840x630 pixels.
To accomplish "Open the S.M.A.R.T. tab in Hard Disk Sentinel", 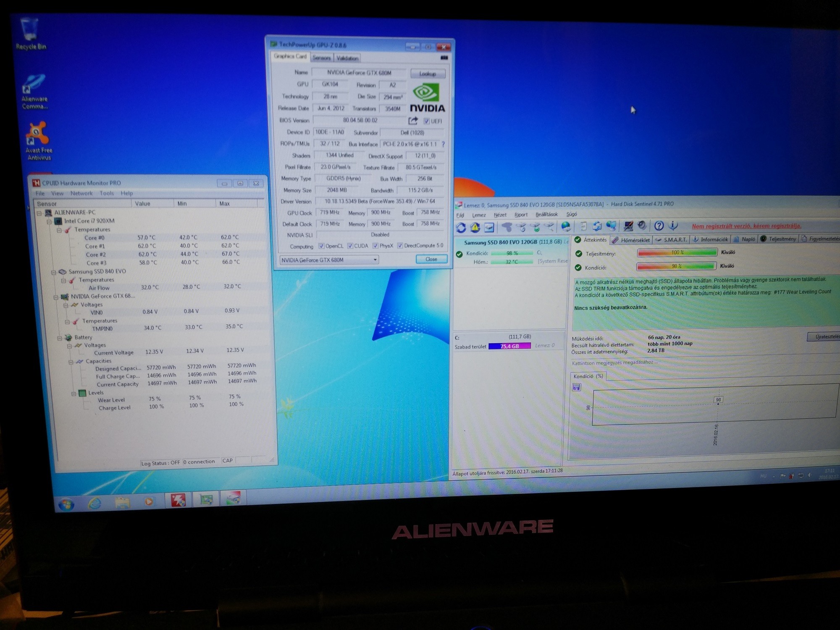I will pos(671,239).
